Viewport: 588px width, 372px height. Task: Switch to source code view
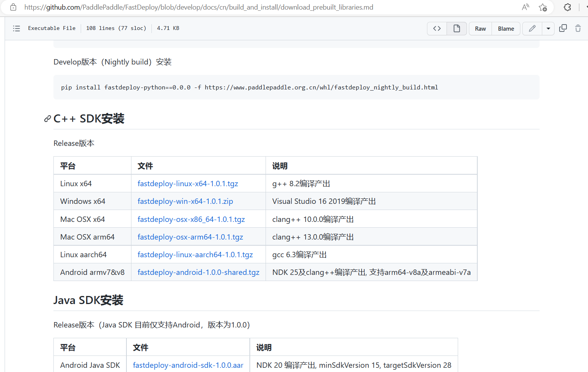tap(437, 28)
